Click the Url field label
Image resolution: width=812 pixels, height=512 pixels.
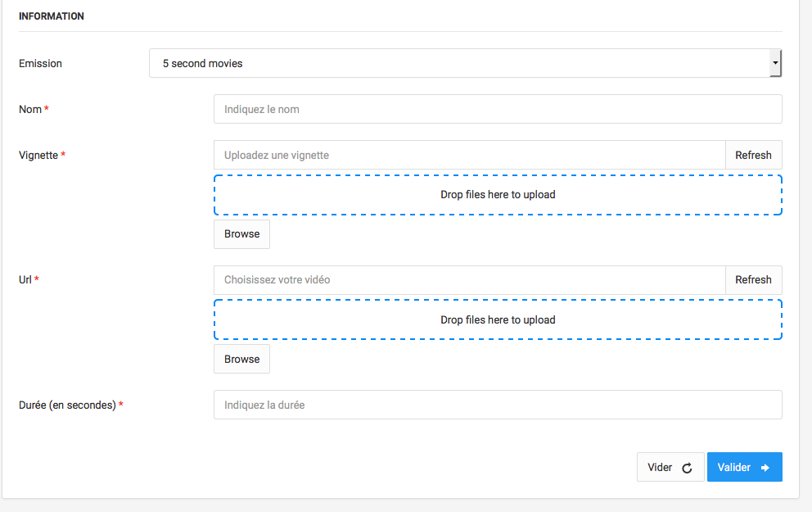[x=25, y=280]
